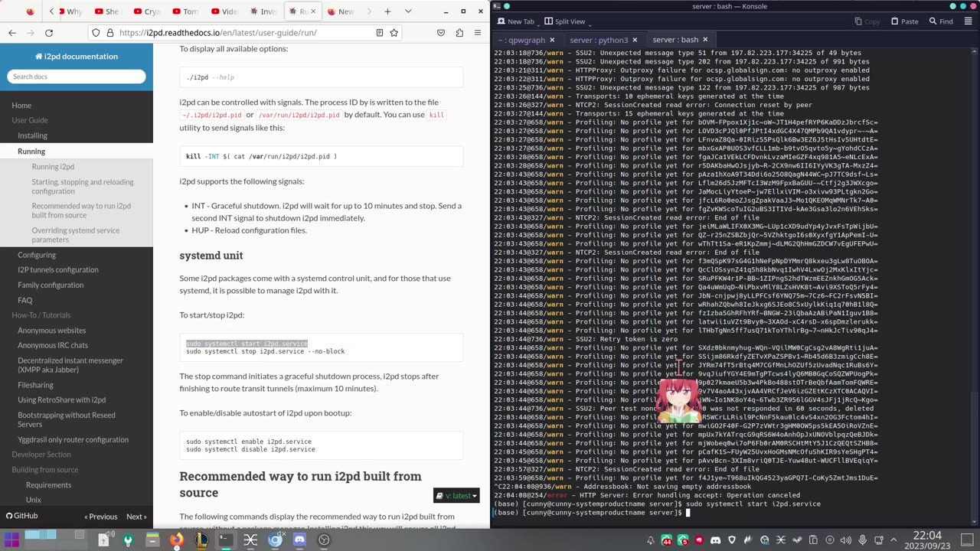Close the 'server : bash' Konsole tab
The image size is (980, 551).
click(705, 40)
